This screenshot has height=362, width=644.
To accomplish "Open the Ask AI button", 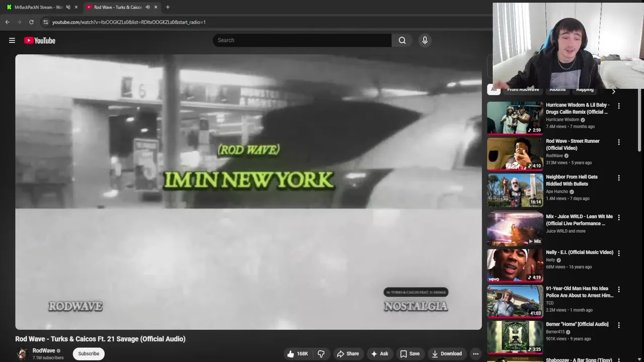I will pos(379,353).
